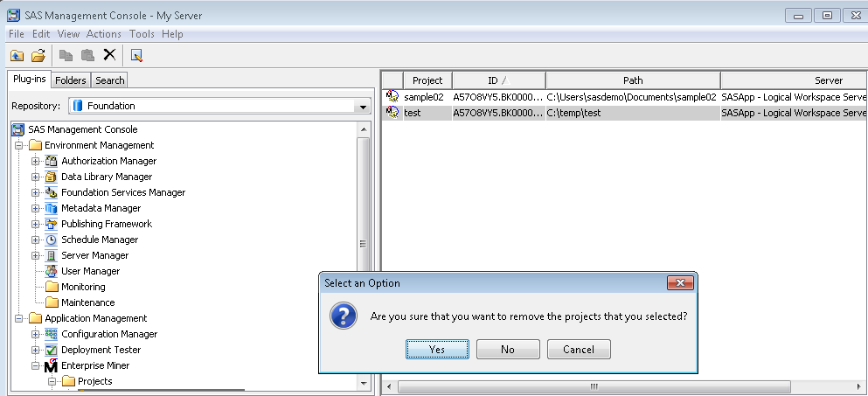Expand the Authorization Manager node

(36, 161)
